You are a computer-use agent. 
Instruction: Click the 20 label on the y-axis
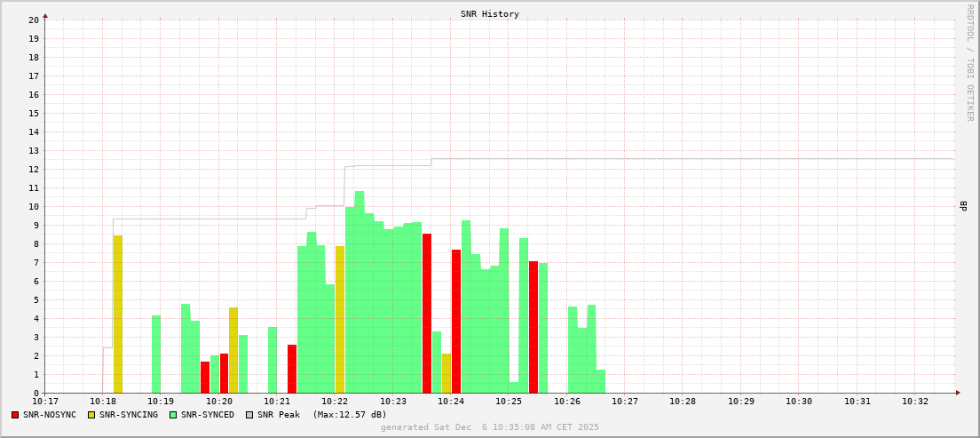(34, 20)
